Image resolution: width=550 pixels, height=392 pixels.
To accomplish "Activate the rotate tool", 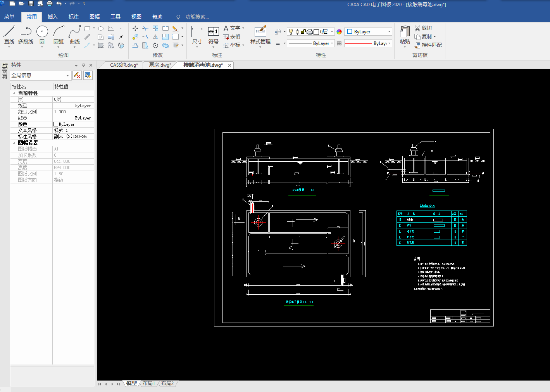I will [155, 45].
